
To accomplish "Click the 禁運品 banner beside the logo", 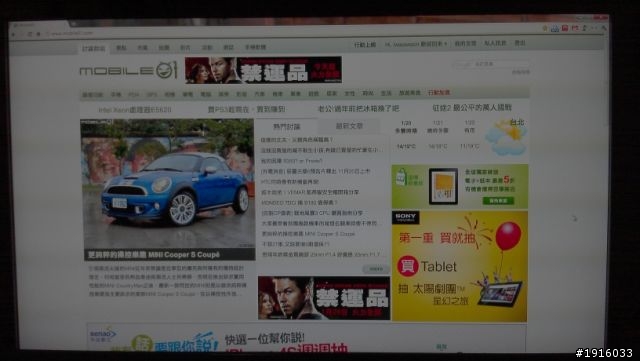I will coord(263,70).
